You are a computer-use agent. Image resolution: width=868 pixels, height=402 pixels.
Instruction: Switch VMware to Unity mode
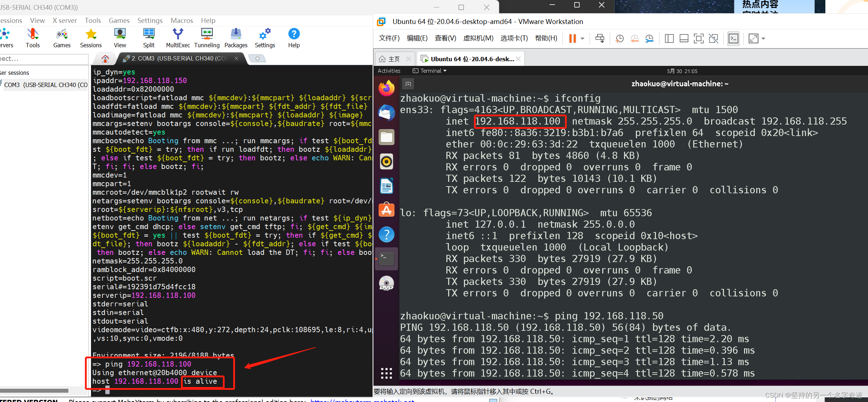[x=713, y=38]
